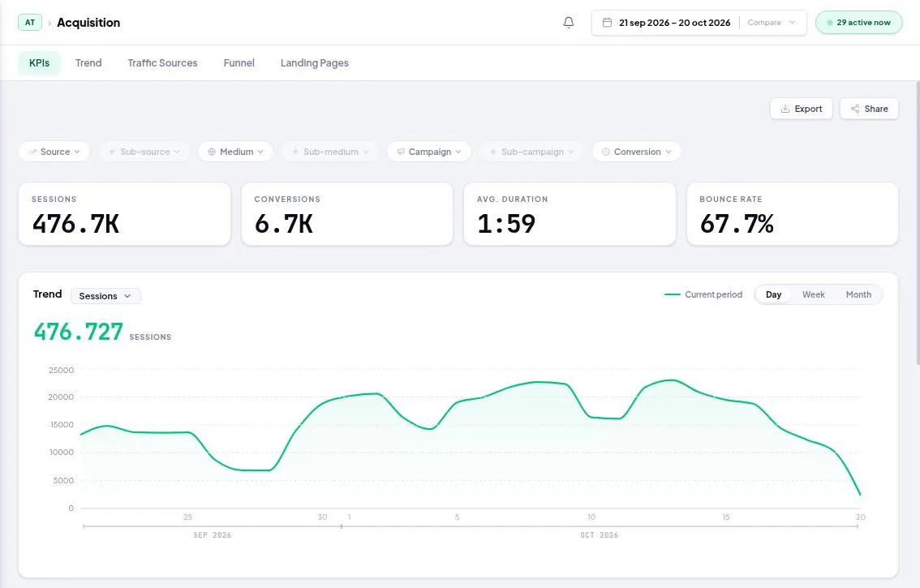Click the notification bell icon
920x588 pixels.
(x=568, y=22)
